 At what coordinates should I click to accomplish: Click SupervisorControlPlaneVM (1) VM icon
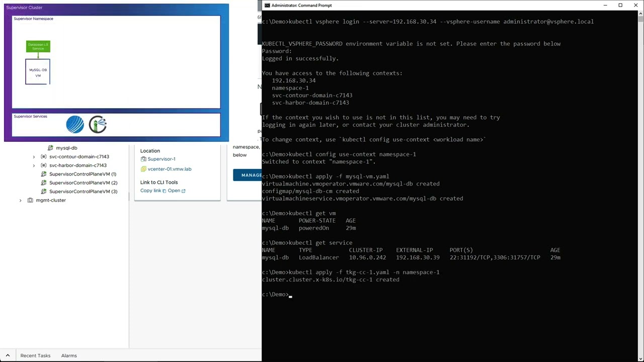[x=44, y=174]
